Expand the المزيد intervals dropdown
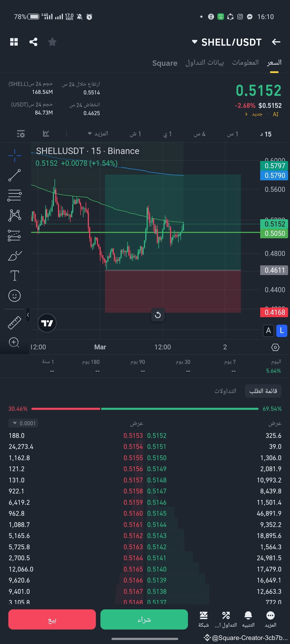The height and width of the screenshot is (644, 290). pos(98,134)
